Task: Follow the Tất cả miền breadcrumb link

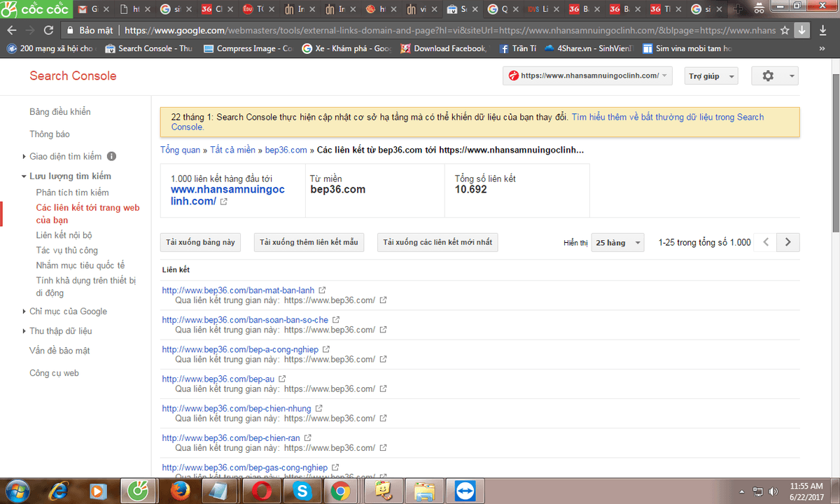Action: 233,150
